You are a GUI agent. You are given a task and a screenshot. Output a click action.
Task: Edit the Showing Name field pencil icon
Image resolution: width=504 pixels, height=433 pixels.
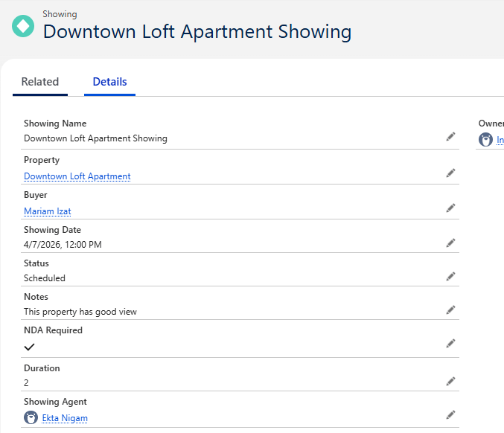pyautogui.click(x=450, y=137)
